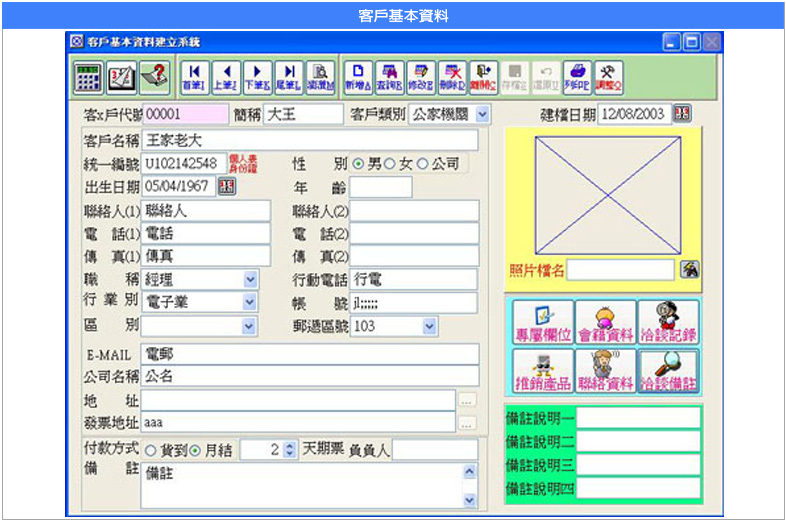The width and height of the screenshot is (786, 524).
Task: Go to next record with 下筆
Action: click(x=257, y=75)
